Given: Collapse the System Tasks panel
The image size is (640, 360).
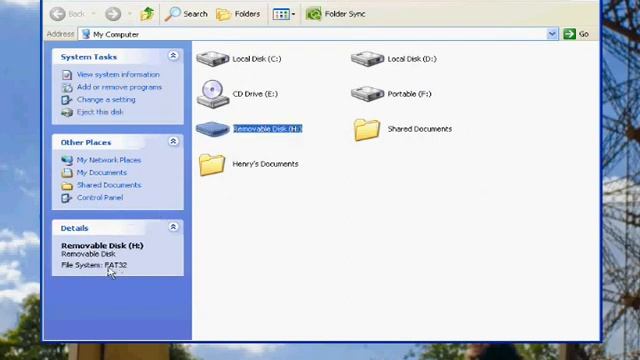Looking at the screenshot, I should 173,56.
